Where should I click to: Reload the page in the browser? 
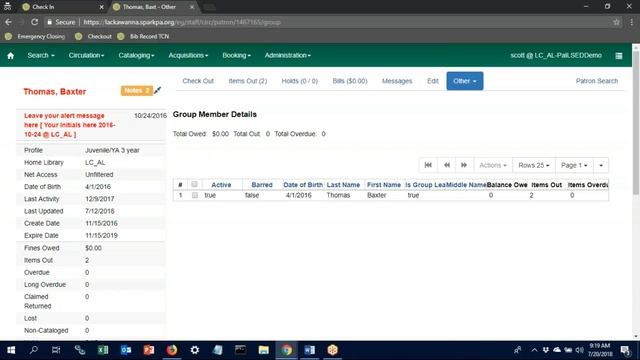pyautogui.click(x=35, y=22)
